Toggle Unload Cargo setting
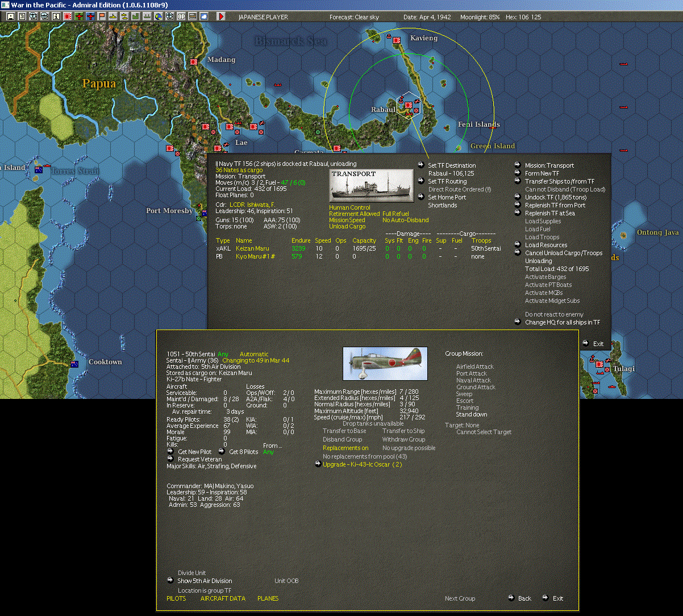The height and width of the screenshot is (616, 683). click(347, 226)
